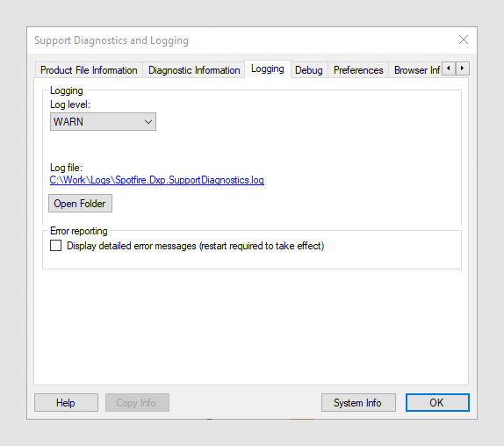
Task: Open the Diagnostic Information tab
Action: tap(194, 70)
